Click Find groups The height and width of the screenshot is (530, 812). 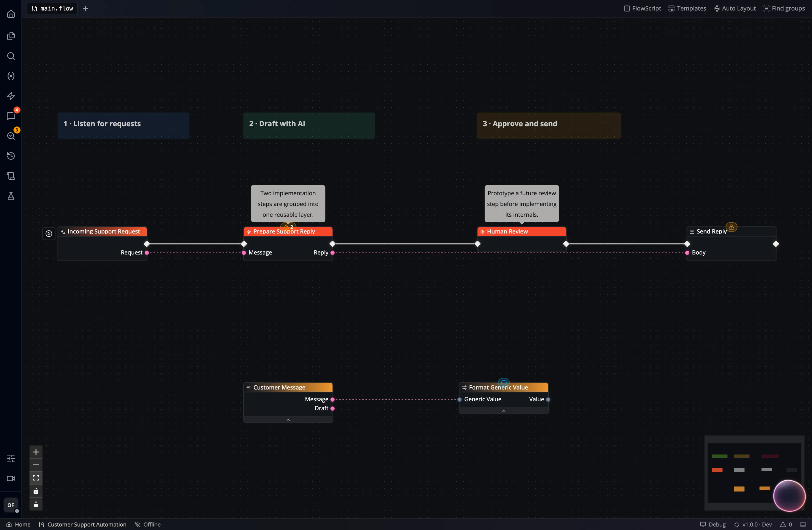coord(784,8)
